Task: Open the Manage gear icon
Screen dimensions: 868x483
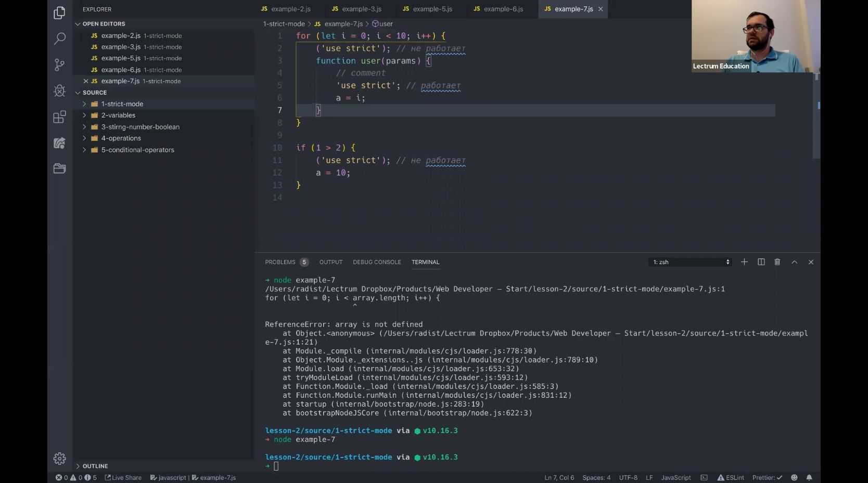Action: pyautogui.click(x=59, y=458)
